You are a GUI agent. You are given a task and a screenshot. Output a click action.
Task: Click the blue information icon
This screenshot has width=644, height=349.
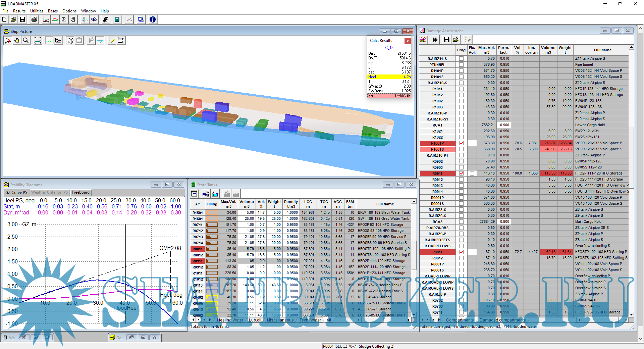click(x=152, y=19)
